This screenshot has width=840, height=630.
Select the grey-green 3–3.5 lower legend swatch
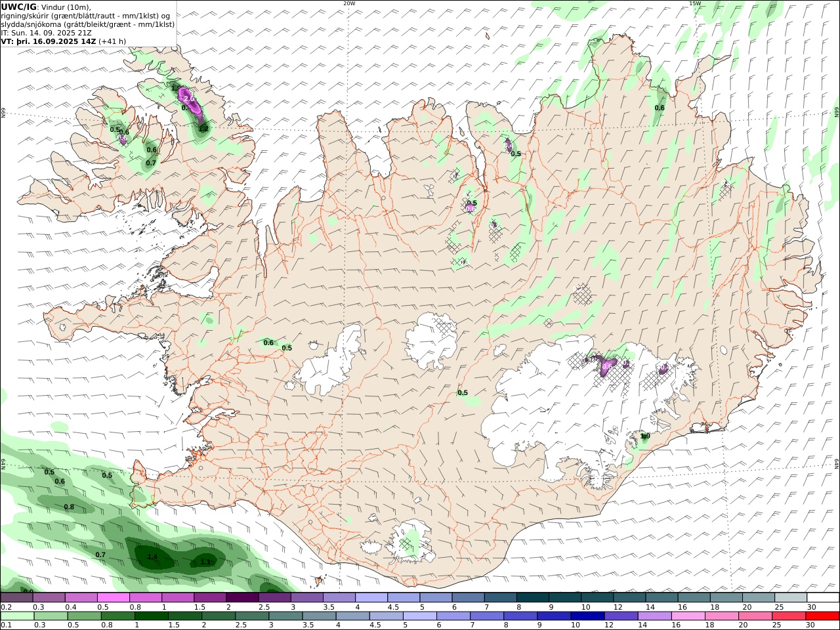click(285, 616)
